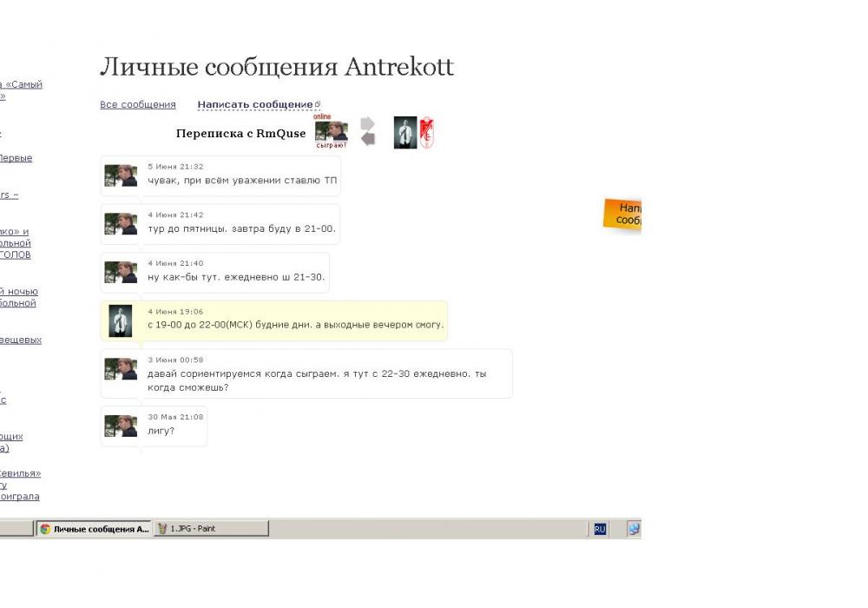This screenshot has width=868, height=608.
Task: Click message text 'чувак, при всём уважении ставлю ТП'
Action: pyautogui.click(x=242, y=181)
